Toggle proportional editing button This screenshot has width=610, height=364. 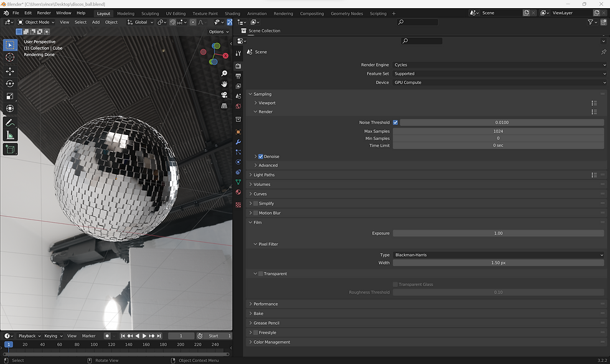tap(193, 22)
